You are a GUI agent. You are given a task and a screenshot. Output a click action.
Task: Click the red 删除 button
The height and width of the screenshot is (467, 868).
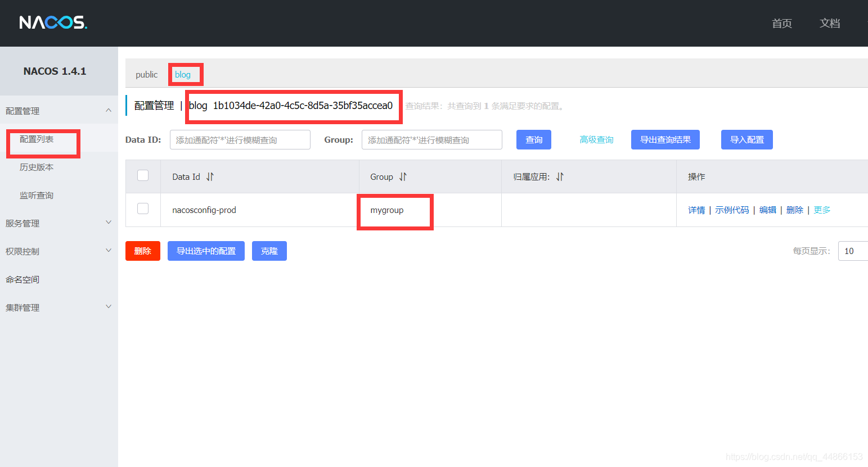click(x=143, y=251)
